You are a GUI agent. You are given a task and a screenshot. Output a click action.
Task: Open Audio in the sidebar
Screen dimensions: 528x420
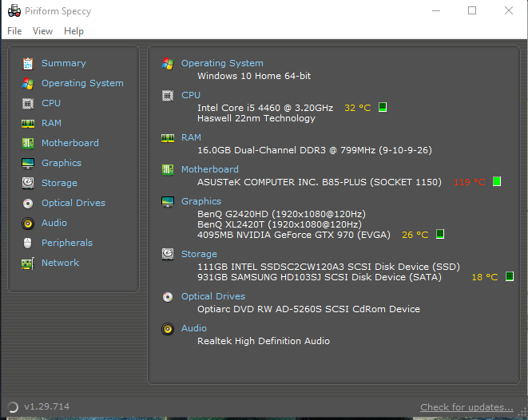point(54,223)
